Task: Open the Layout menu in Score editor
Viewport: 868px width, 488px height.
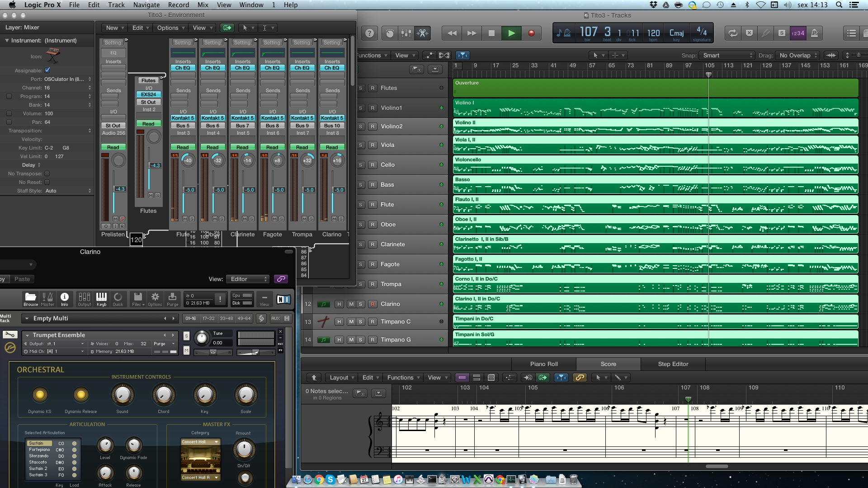Action: pyautogui.click(x=341, y=377)
